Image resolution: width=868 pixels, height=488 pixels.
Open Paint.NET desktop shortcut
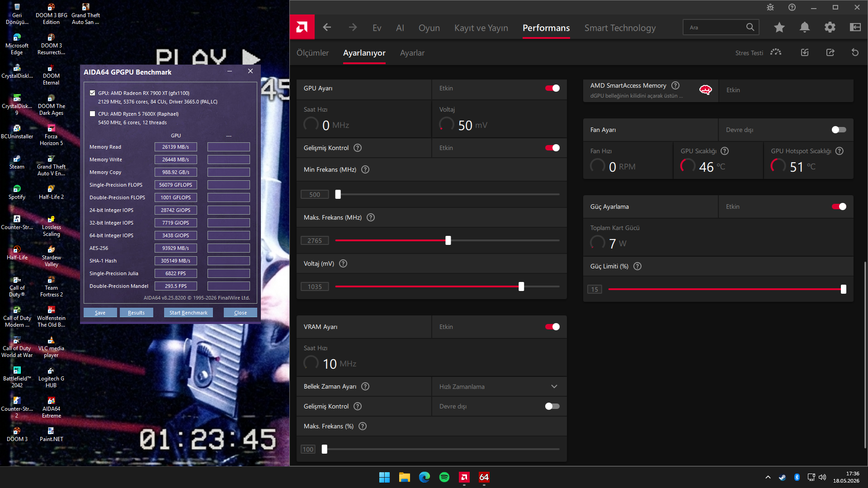coord(51,434)
